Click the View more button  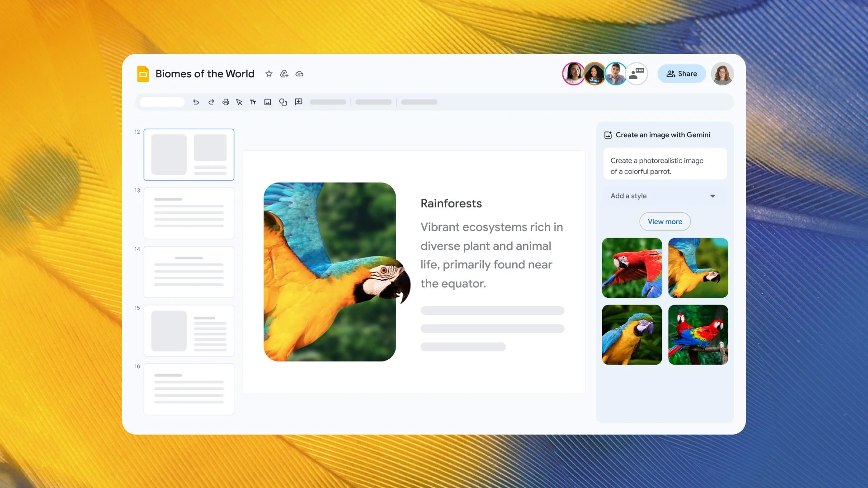(x=665, y=222)
